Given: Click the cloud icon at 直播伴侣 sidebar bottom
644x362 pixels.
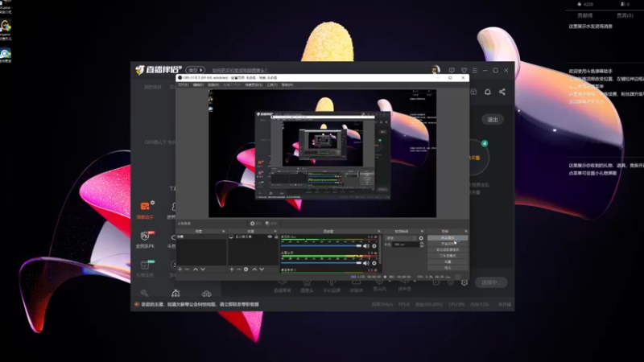Looking at the screenshot, I should click(206, 294).
